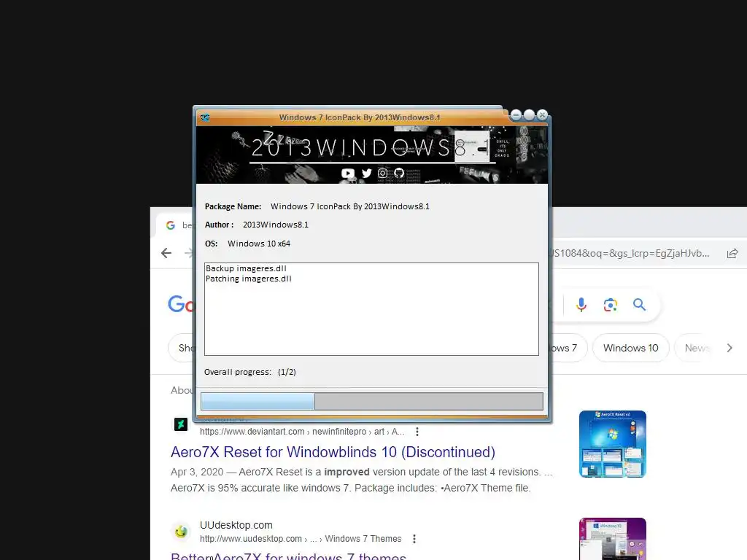
Task: Open the more options menu for DeviantArt result
Action: point(417,432)
